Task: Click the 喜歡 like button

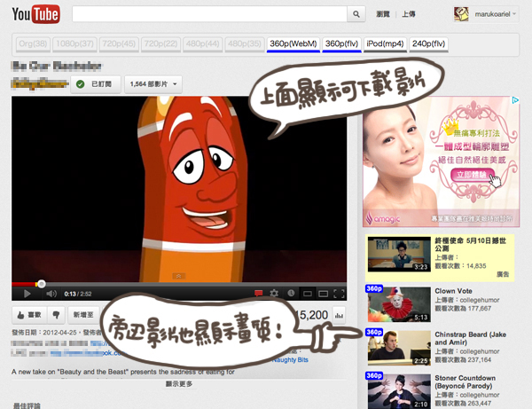Action: pos(29,315)
